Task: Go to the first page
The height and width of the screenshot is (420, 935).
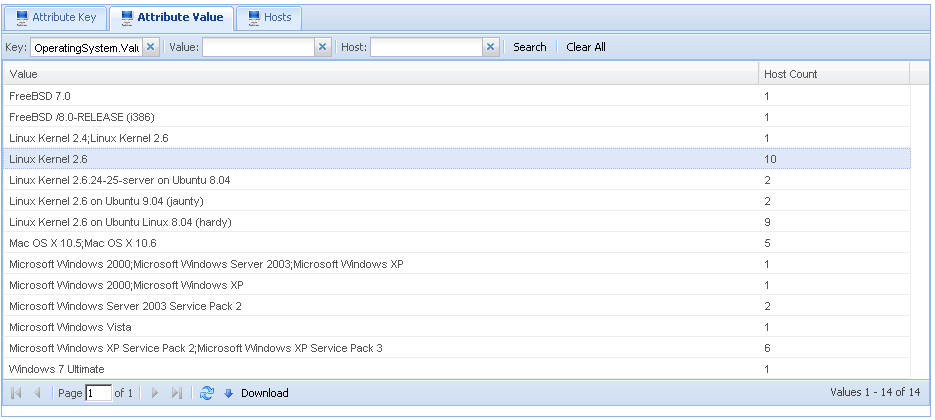Action: 17,393
